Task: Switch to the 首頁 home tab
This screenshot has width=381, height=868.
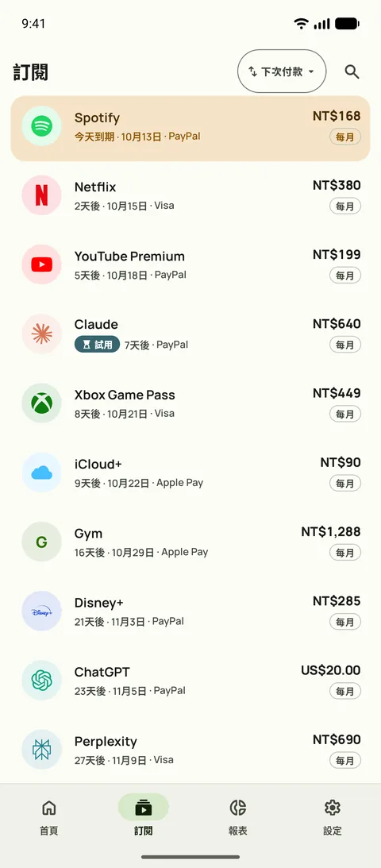Action: pos(48,816)
